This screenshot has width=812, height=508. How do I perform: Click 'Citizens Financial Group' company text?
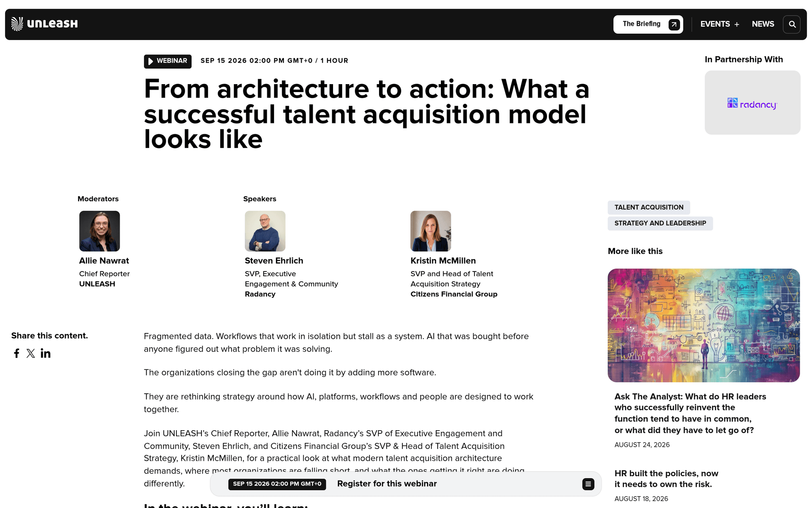(x=454, y=294)
